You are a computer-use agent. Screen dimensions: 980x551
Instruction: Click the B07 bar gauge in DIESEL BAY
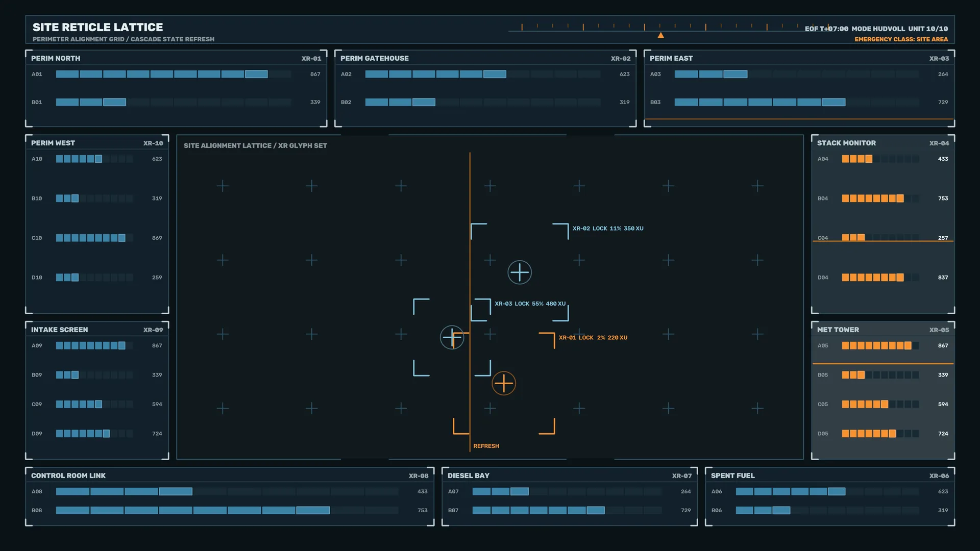(x=567, y=510)
